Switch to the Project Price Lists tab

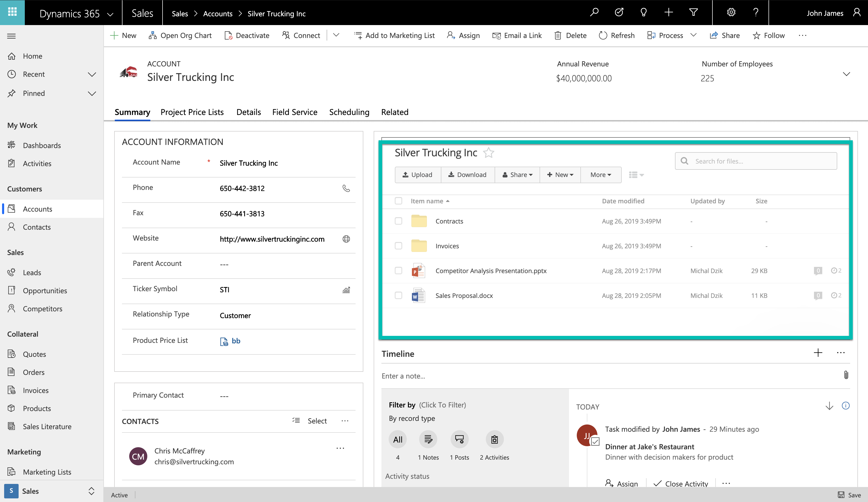coord(192,112)
